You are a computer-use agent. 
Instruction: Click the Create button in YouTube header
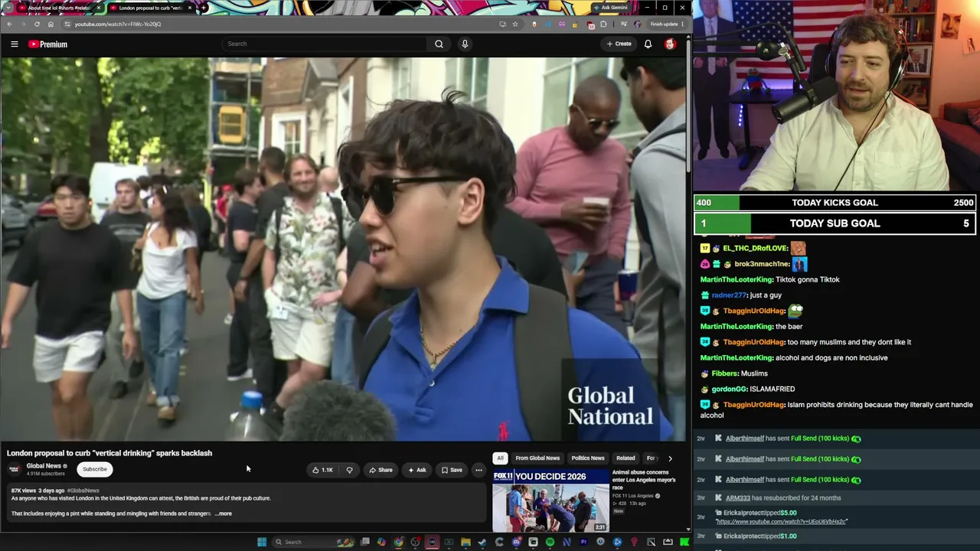[619, 44]
